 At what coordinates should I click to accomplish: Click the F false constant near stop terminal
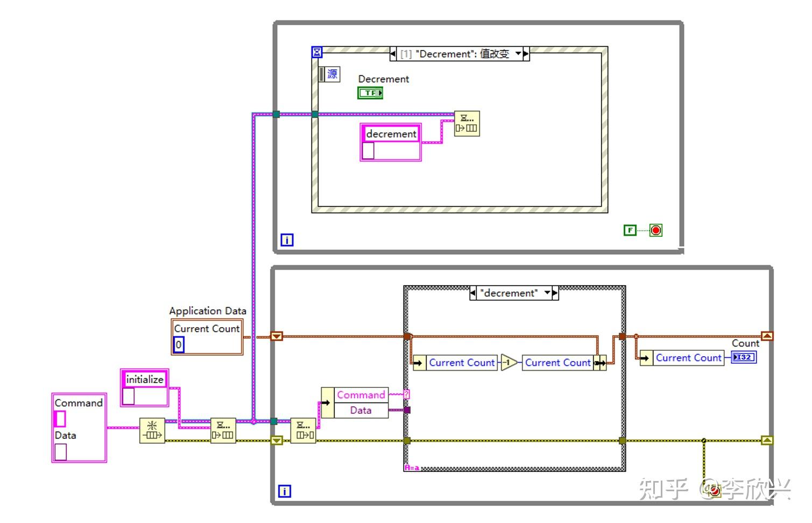tap(630, 230)
